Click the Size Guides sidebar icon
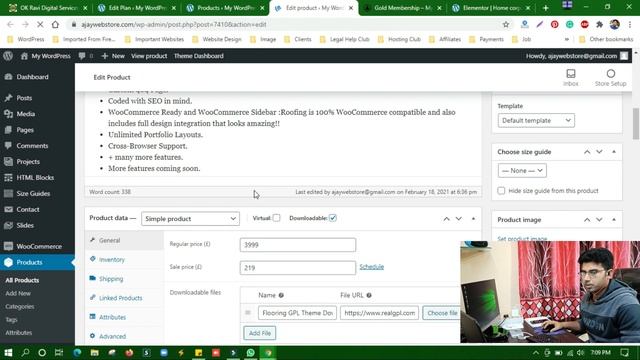640x360 pixels. tap(9, 193)
